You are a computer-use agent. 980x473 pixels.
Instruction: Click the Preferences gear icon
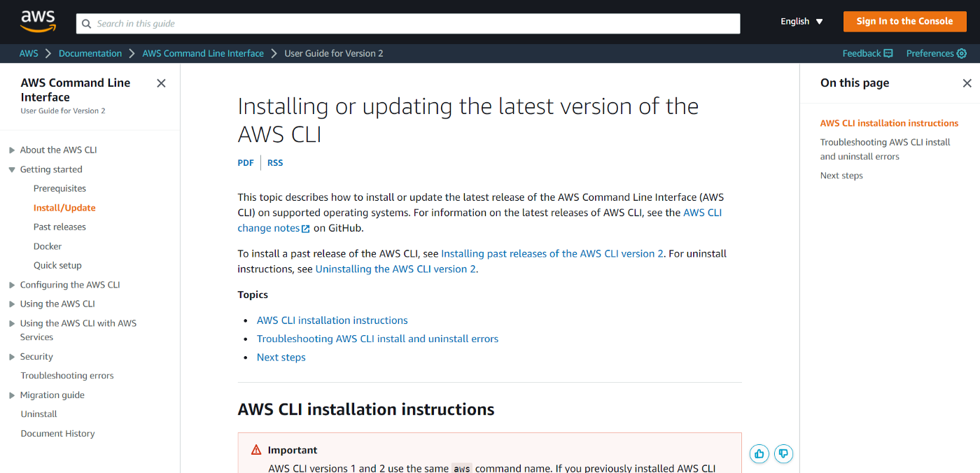[x=961, y=53]
